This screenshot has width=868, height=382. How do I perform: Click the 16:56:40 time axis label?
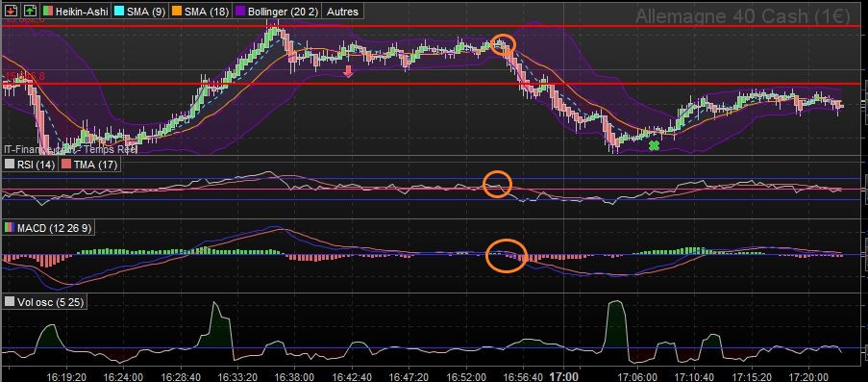[x=523, y=377]
